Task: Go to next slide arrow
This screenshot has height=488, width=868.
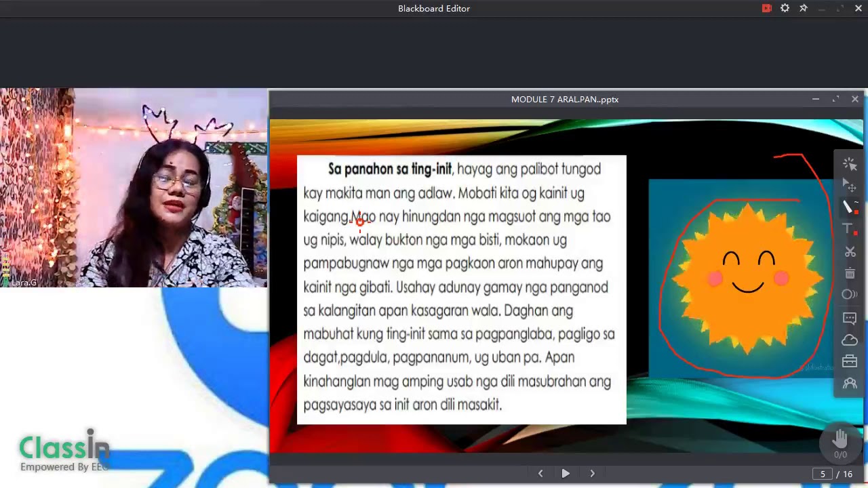Action: (592, 474)
